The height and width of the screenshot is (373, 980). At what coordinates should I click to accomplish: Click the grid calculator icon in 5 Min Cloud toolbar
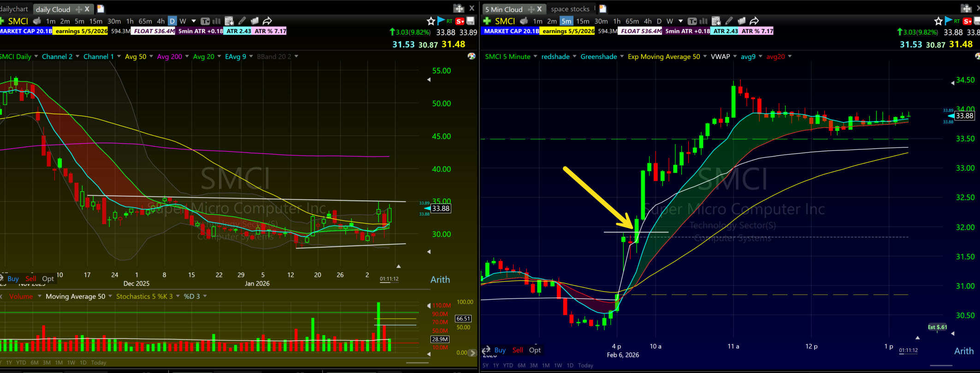(x=716, y=21)
